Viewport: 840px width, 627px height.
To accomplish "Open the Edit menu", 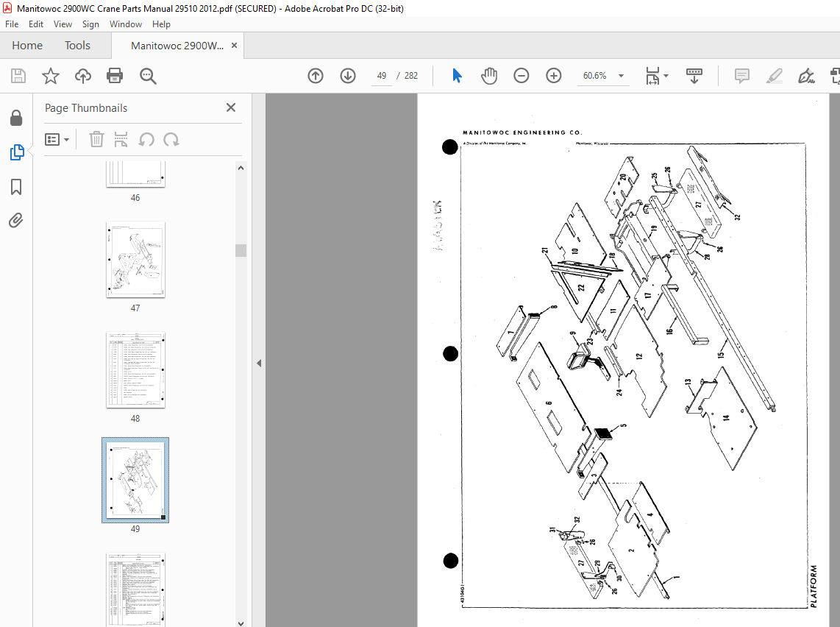I will coord(36,24).
